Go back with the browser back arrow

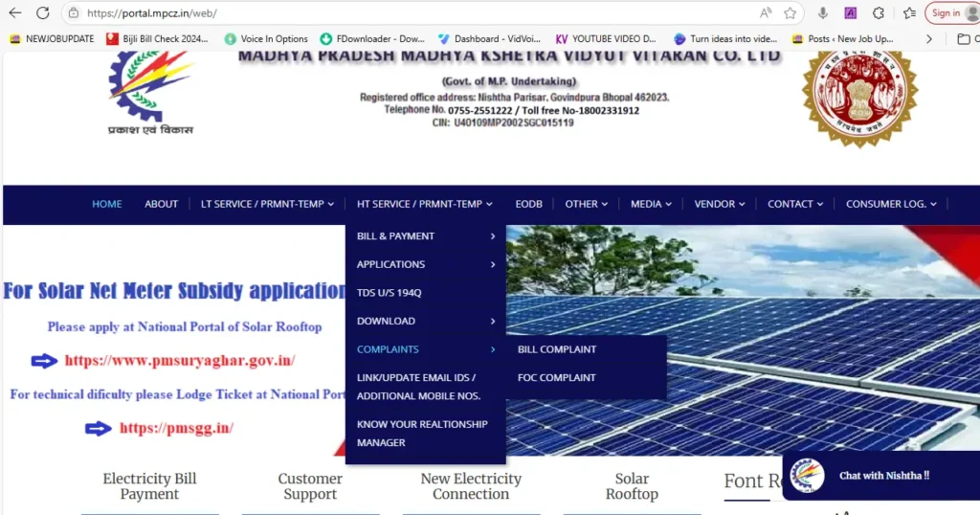pyautogui.click(x=15, y=12)
